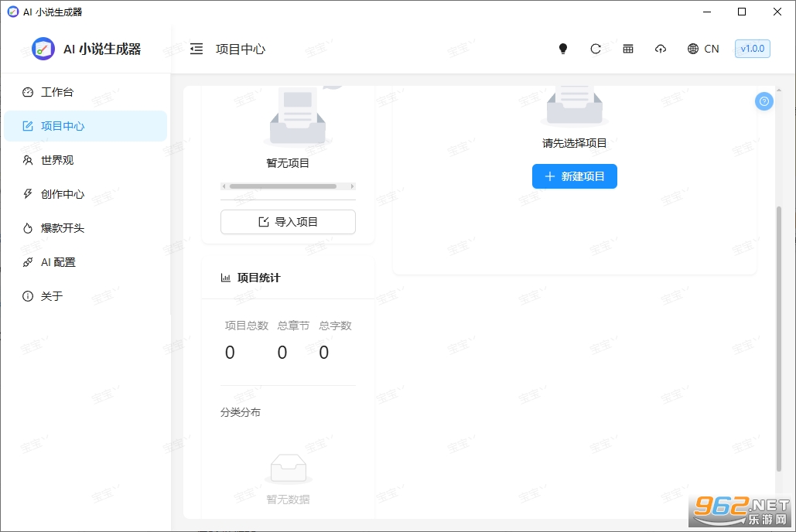
Task: Click the title bar app icon
Action: (13, 12)
